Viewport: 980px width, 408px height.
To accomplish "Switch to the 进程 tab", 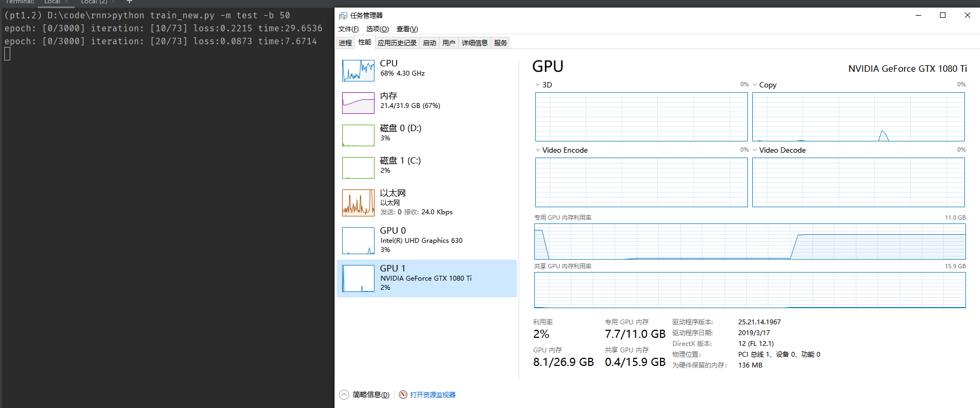I will pyautogui.click(x=345, y=43).
